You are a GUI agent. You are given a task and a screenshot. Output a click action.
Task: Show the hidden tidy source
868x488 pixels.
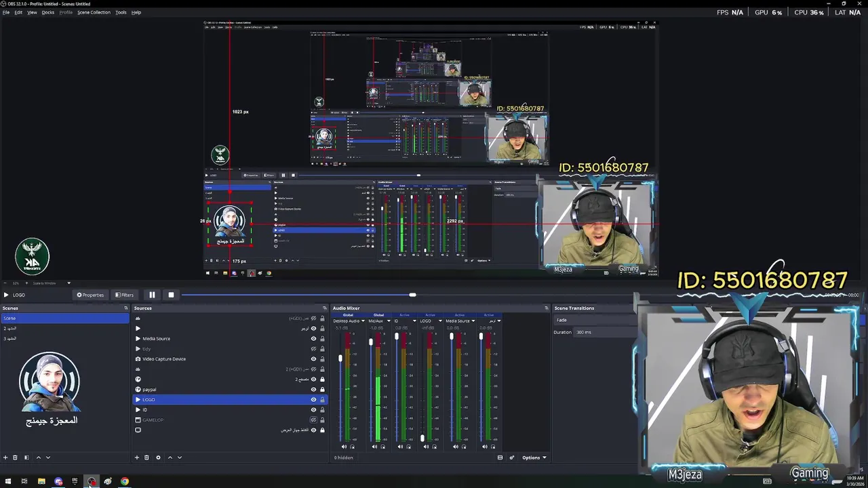pos(313,349)
